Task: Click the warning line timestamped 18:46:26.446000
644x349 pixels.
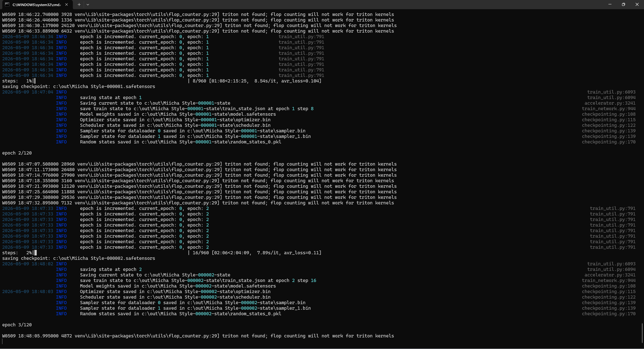Action: click(198, 20)
